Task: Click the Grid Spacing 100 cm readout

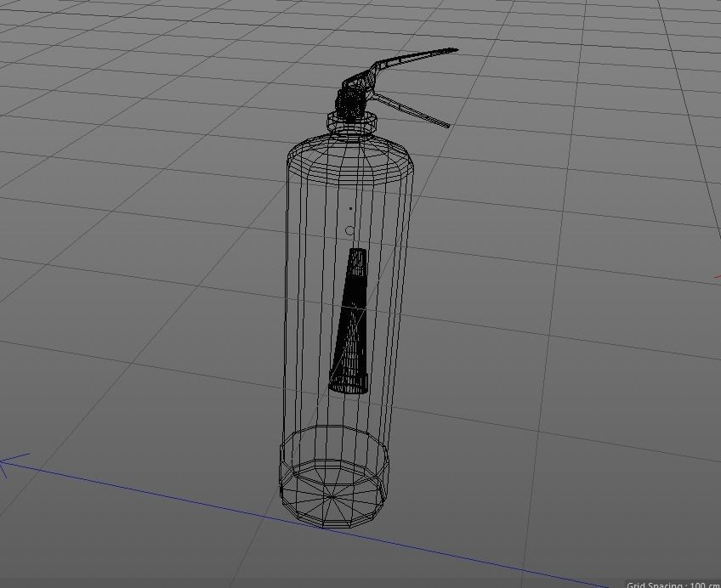Action: tap(673, 585)
